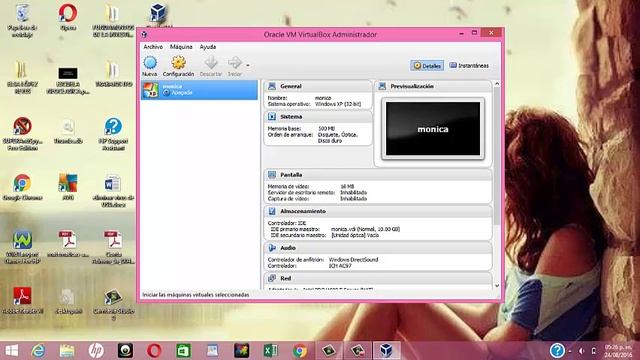This screenshot has width=640, height=360.
Task: Open the Máquina menu
Action: tap(181, 47)
